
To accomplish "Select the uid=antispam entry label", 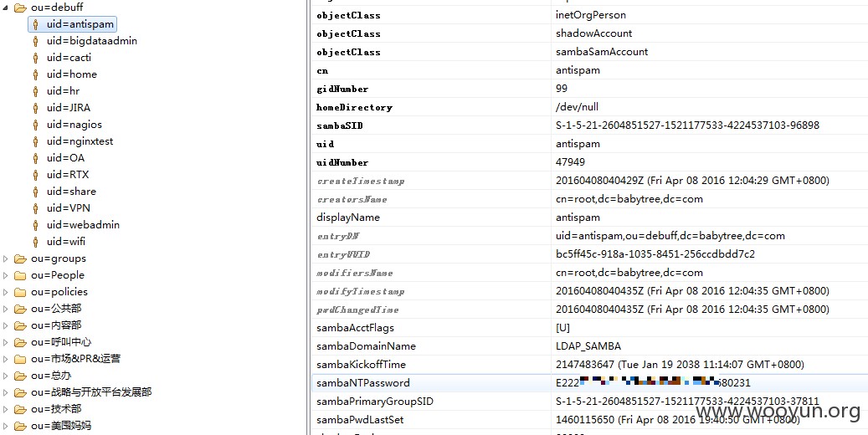I will pyautogui.click(x=80, y=24).
